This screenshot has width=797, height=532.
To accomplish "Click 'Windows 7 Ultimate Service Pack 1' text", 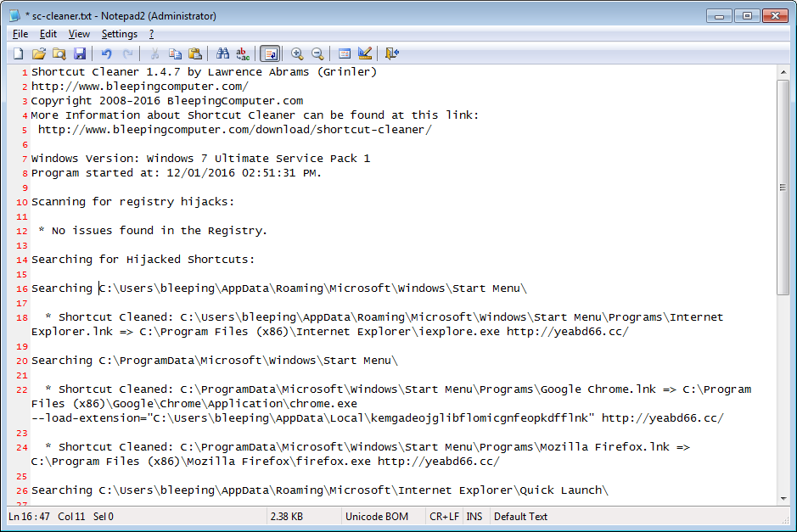I will tap(259, 159).
